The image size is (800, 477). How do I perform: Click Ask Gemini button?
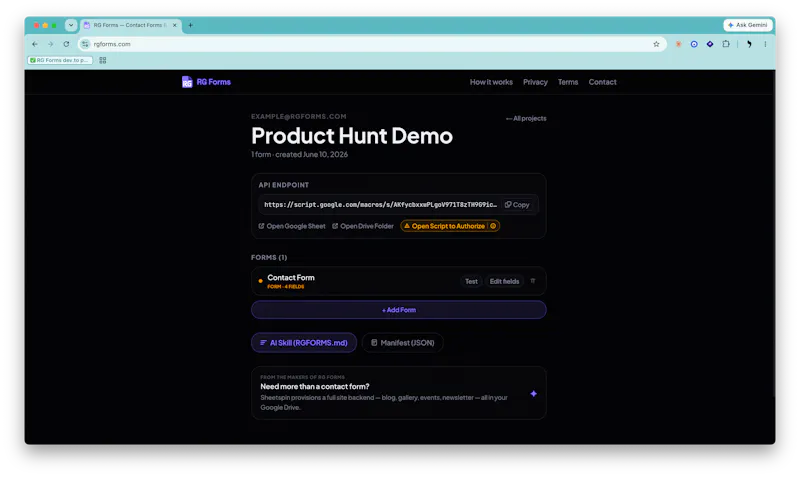click(747, 25)
